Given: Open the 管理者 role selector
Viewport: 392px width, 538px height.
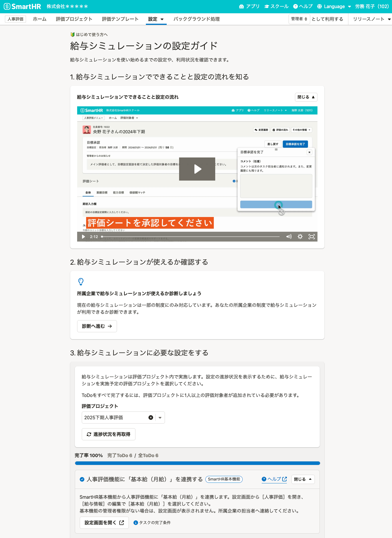Looking at the screenshot, I should pos(299,19).
